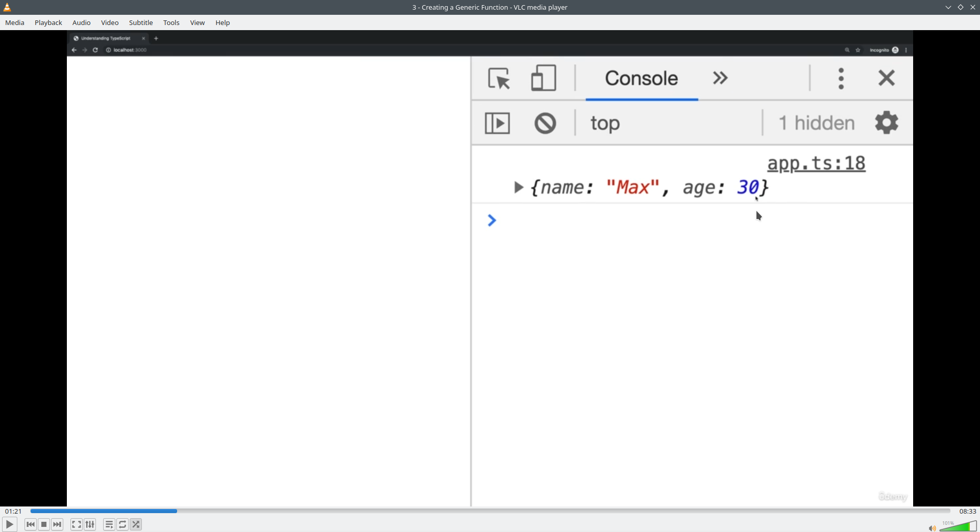The height and width of the screenshot is (532, 980).
Task: Open the Tools menu
Action: click(171, 23)
